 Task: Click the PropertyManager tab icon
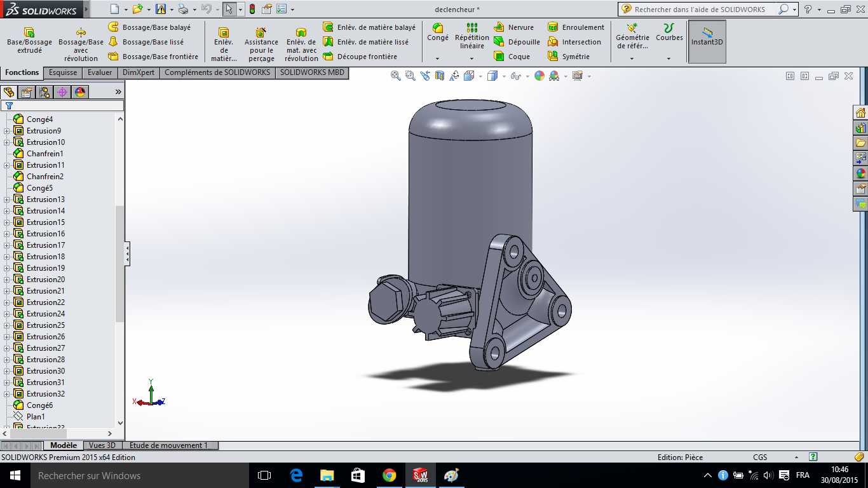click(x=27, y=92)
